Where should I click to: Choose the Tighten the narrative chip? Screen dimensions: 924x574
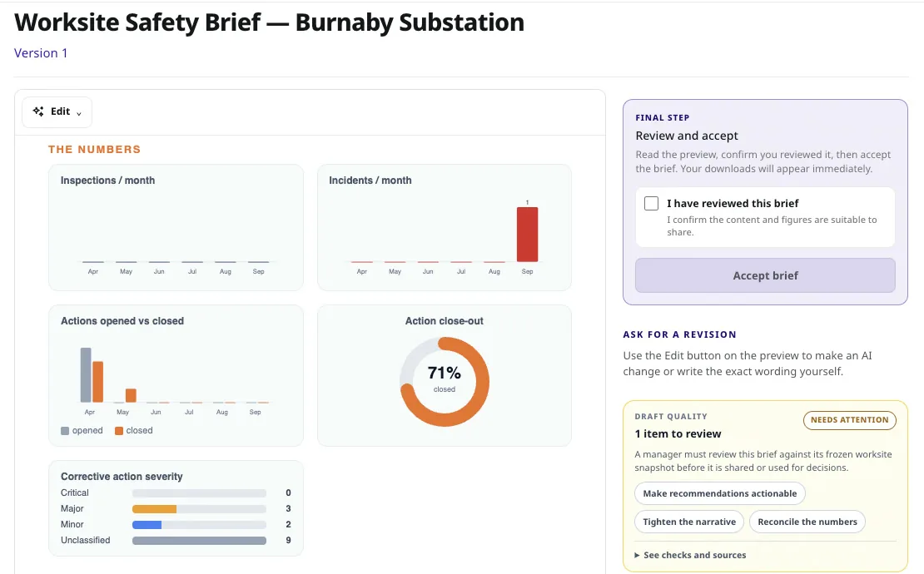click(689, 522)
